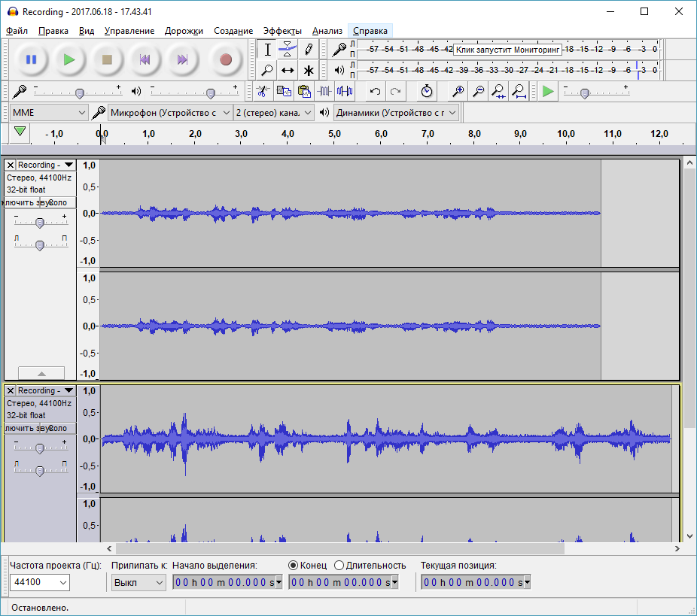Screen dimensions: 697x616
Task: Select the Конец radio button
Action: (x=294, y=565)
